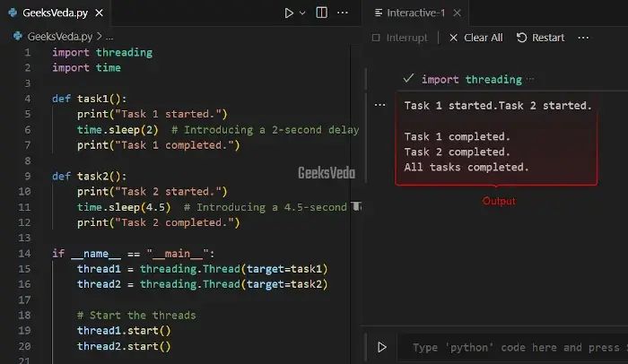
Task: Click Python file icon in breadcrumb
Action: tap(18, 37)
